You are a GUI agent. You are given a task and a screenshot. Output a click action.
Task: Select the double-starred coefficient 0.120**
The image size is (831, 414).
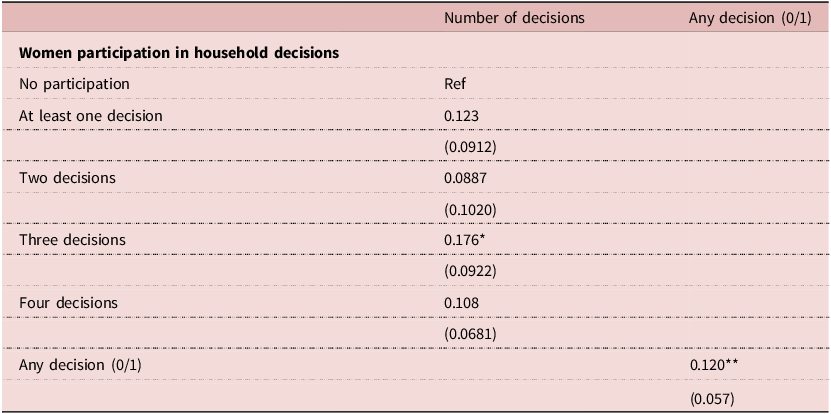point(713,365)
